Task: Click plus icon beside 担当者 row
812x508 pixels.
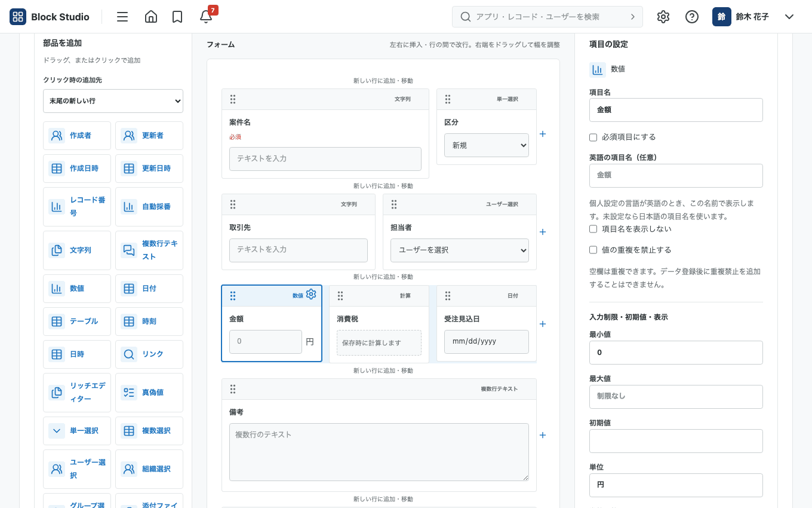Action: tap(543, 232)
